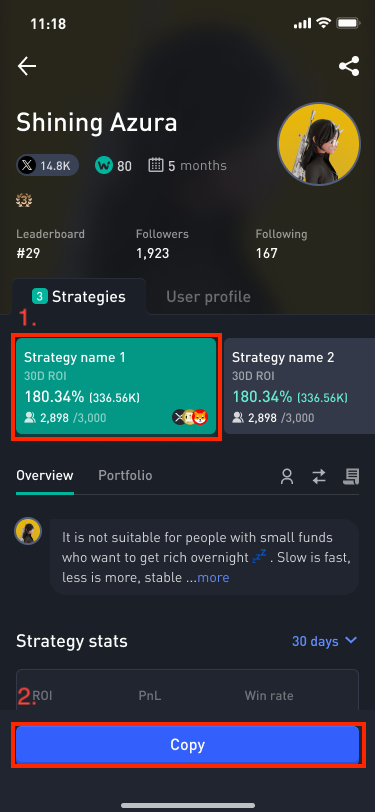Select the Overview tab

(x=45, y=475)
